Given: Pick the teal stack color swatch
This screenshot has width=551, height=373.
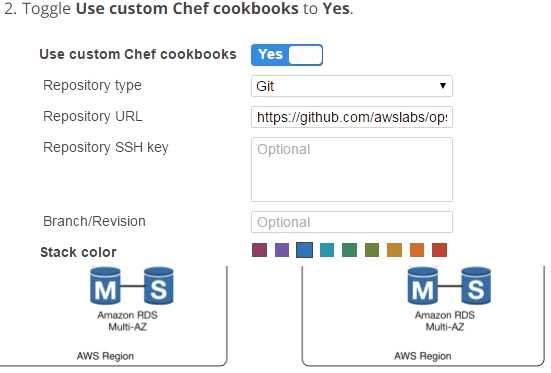Looking at the screenshot, I should pyautogui.click(x=327, y=250).
